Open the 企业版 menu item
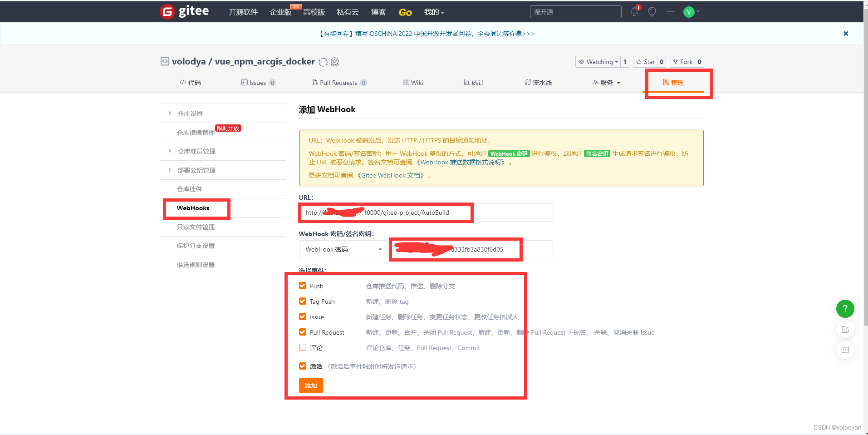This screenshot has height=435, width=868. [x=280, y=12]
